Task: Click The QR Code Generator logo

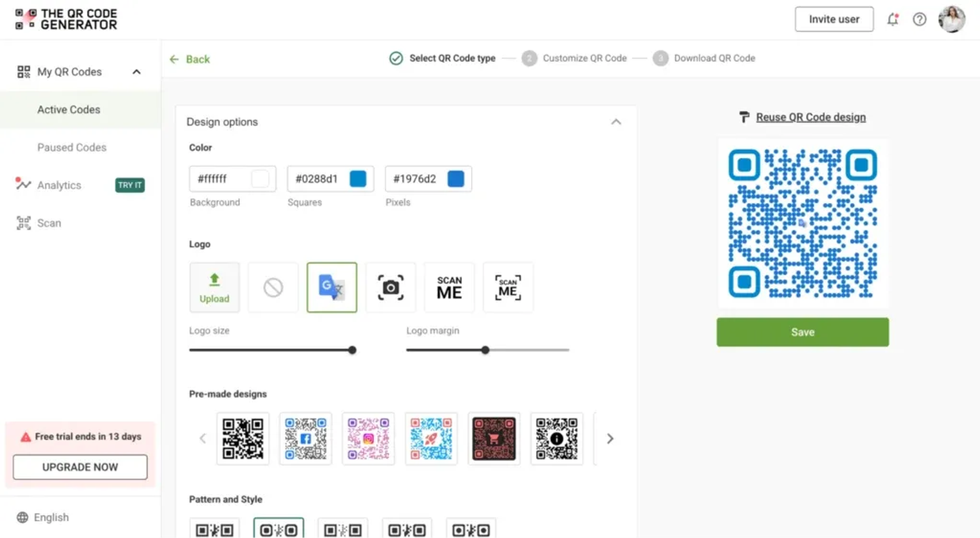Action: click(x=66, y=19)
